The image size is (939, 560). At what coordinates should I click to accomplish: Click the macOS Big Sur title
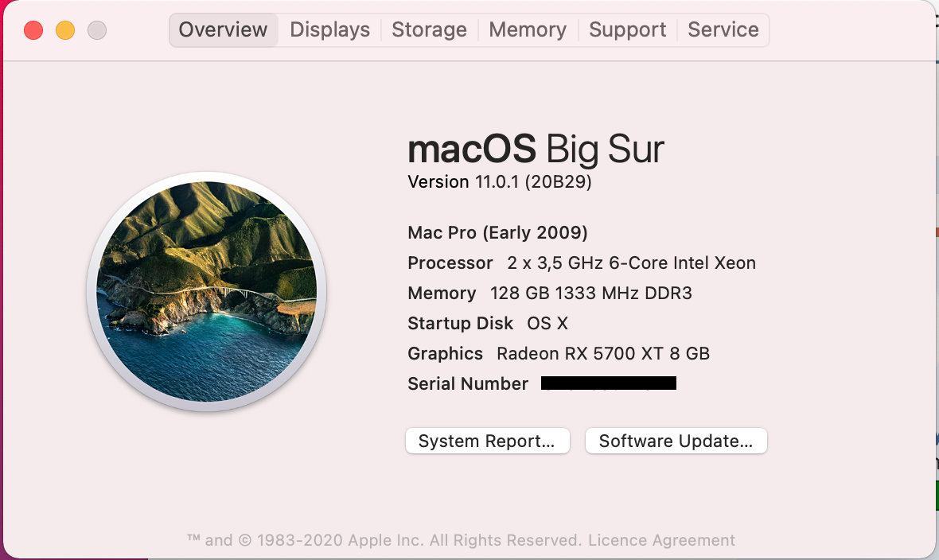(x=536, y=149)
